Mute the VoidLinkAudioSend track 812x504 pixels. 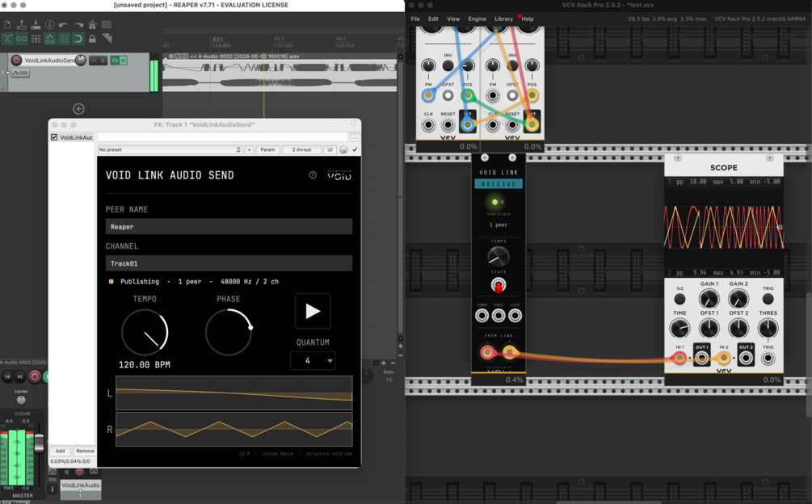coord(94,61)
